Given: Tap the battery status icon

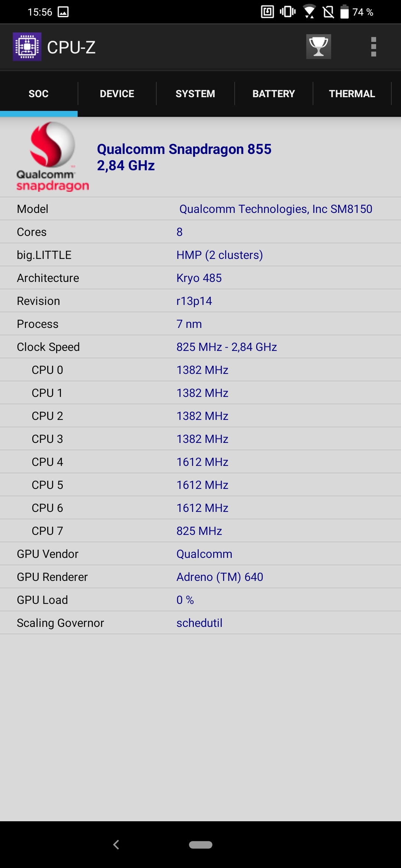Looking at the screenshot, I should click(345, 12).
